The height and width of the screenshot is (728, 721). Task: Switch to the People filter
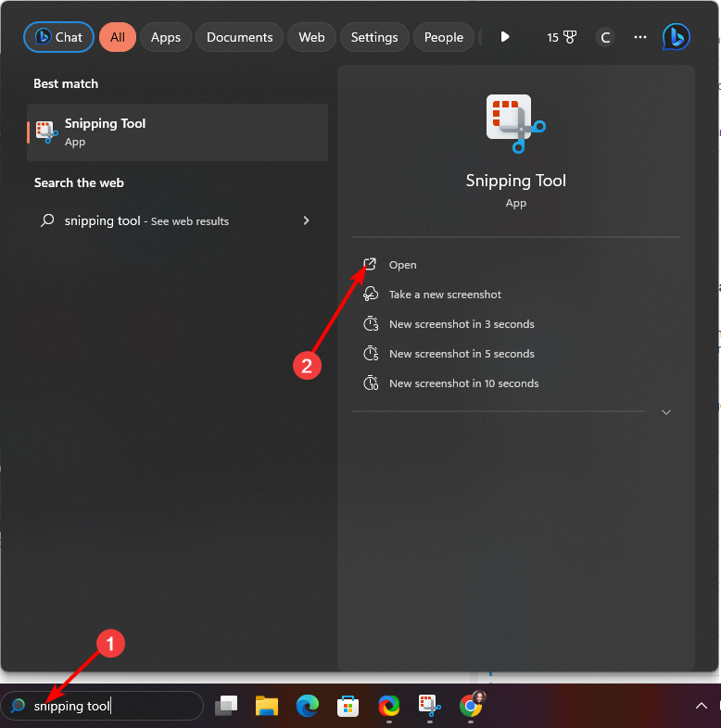pyautogui.click(x=444, y=37)
